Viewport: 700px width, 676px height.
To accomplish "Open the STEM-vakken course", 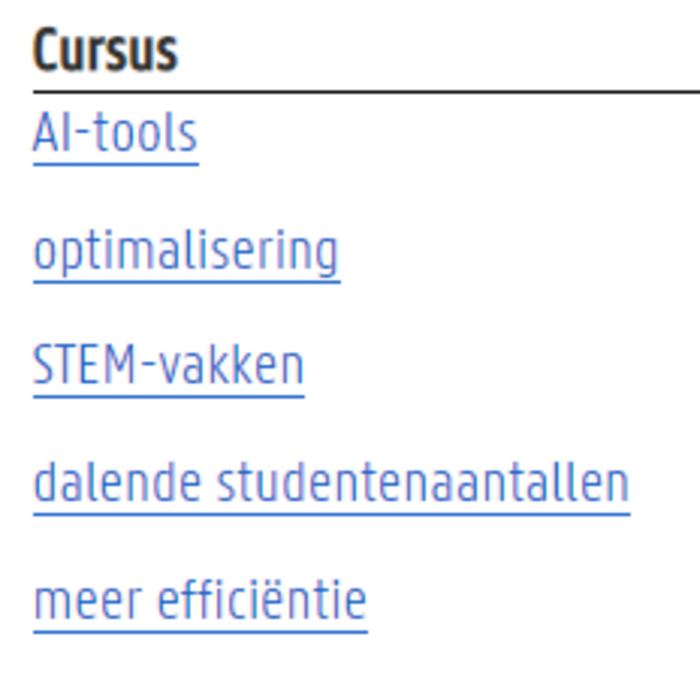I will coord(169,366).
